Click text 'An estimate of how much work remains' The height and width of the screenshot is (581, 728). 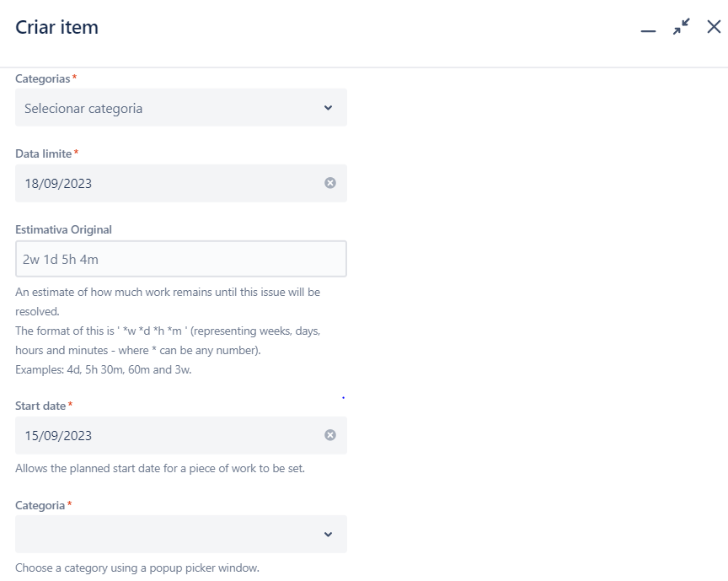click(114, 292)
